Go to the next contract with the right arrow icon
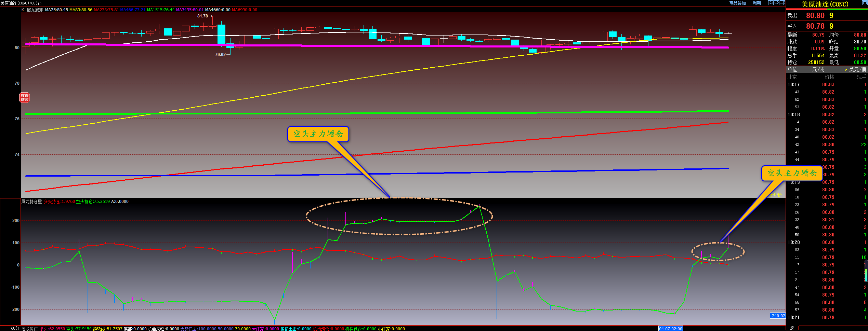 click(777, 3)
